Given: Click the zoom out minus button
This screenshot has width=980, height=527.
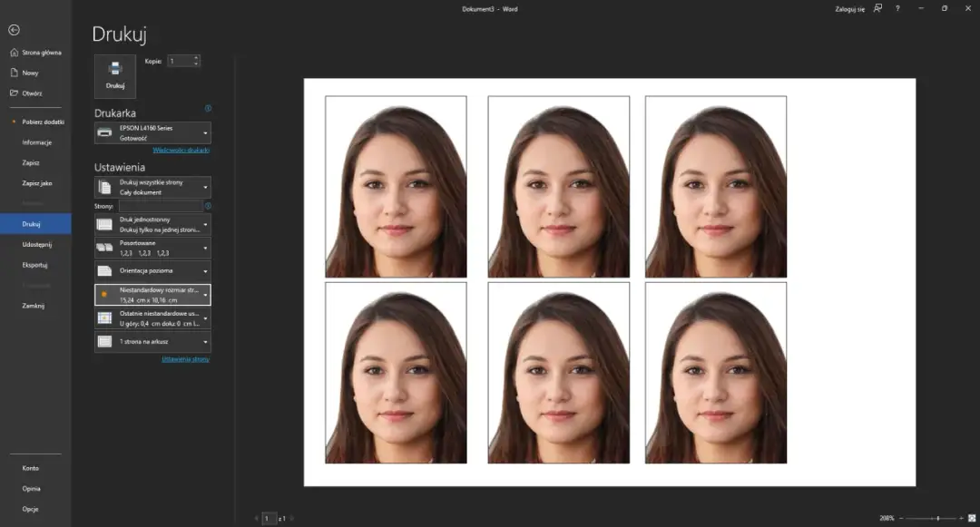Looking at the screenshot, I should 901,518.
